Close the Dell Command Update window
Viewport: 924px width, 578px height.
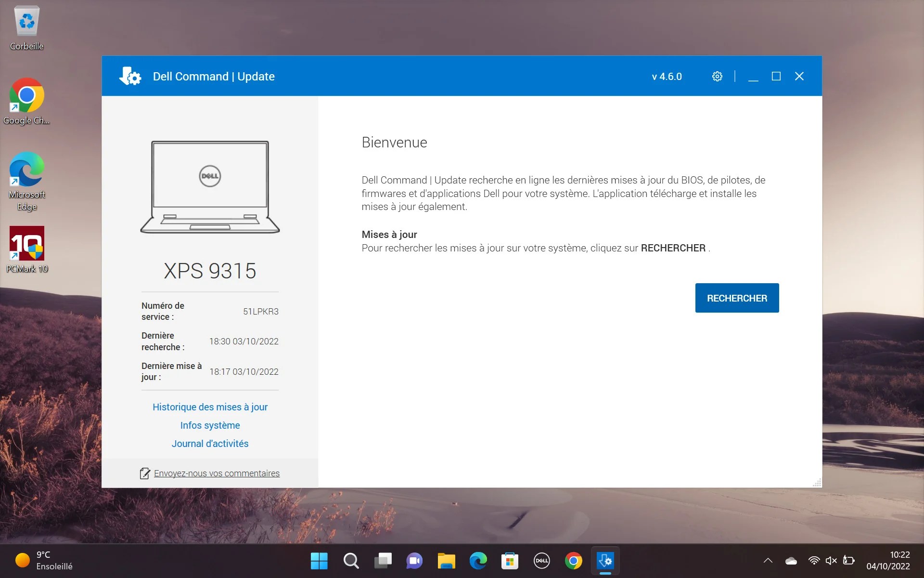(x=799, y=77)
